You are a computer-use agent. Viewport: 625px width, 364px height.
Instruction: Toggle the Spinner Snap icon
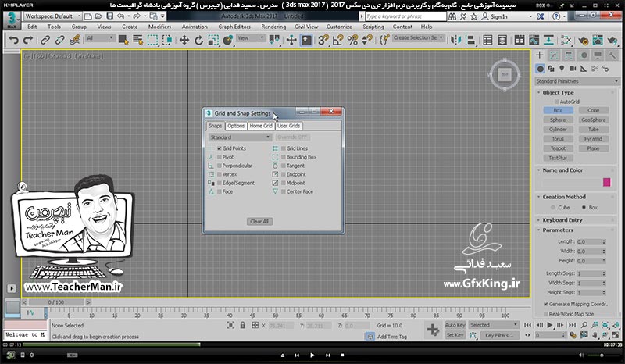(367, 40)
